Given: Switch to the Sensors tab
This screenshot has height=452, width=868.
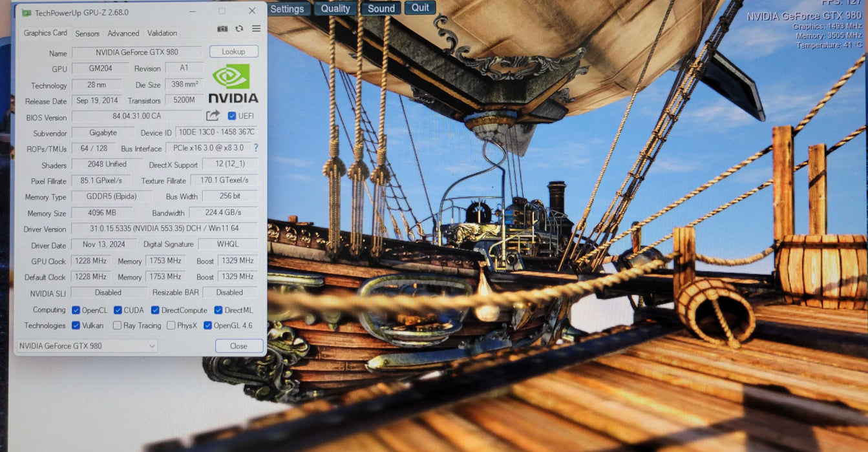Looking at the screenshot, I should pyautogui.click(x=87, y=34).
